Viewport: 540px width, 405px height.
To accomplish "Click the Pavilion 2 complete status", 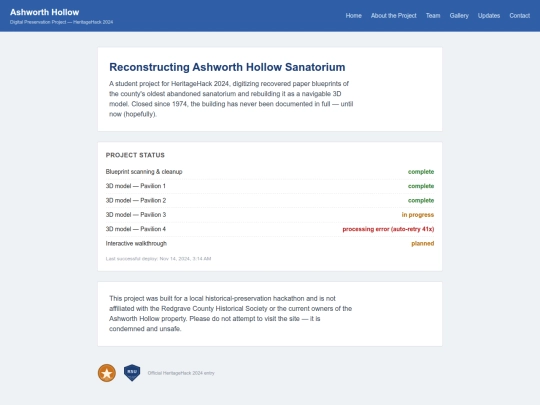I will click(x=421, y=200).
